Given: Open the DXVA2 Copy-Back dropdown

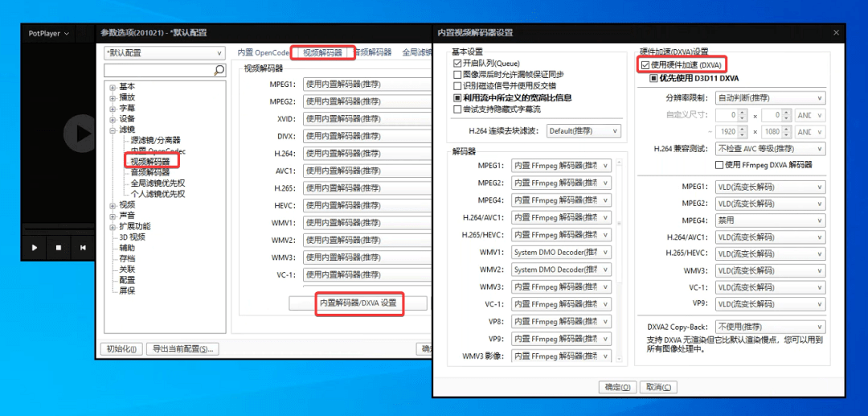Looking at the screenshot, I should pos(770,327).
